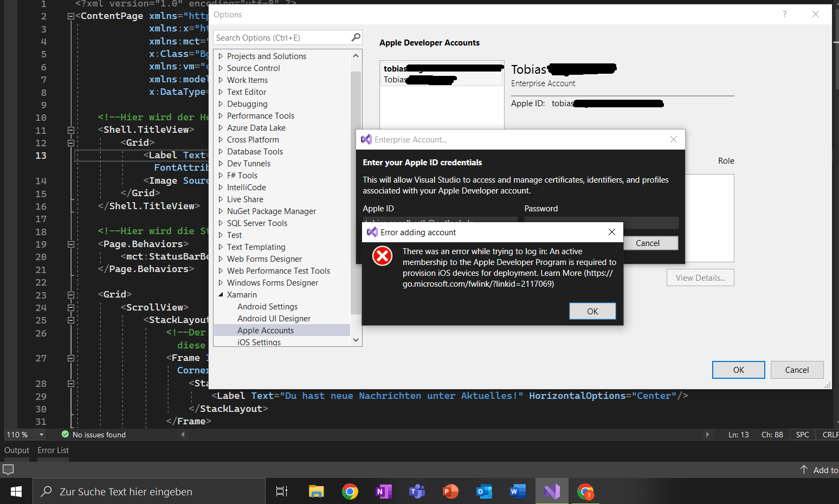Open Android Settings under Xamarin

point(267,307)
